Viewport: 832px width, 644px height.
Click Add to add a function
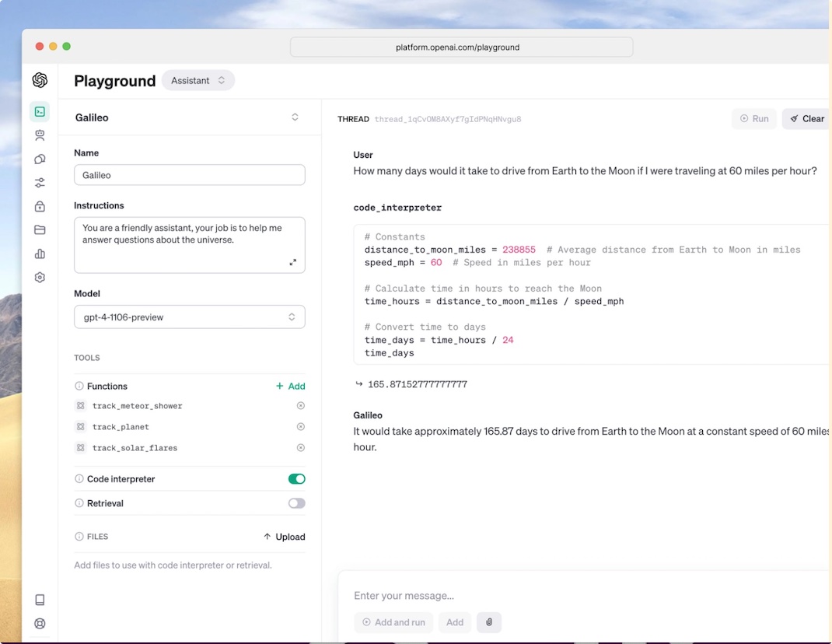(x=290, y=386)
